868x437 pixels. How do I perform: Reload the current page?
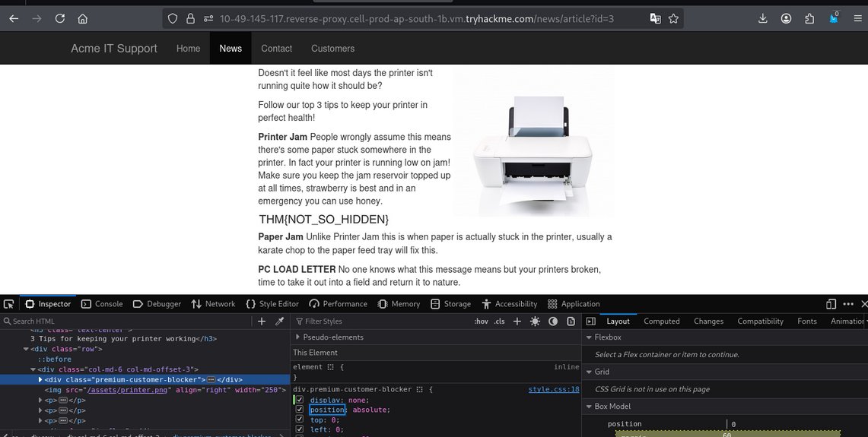click(60, 19)
